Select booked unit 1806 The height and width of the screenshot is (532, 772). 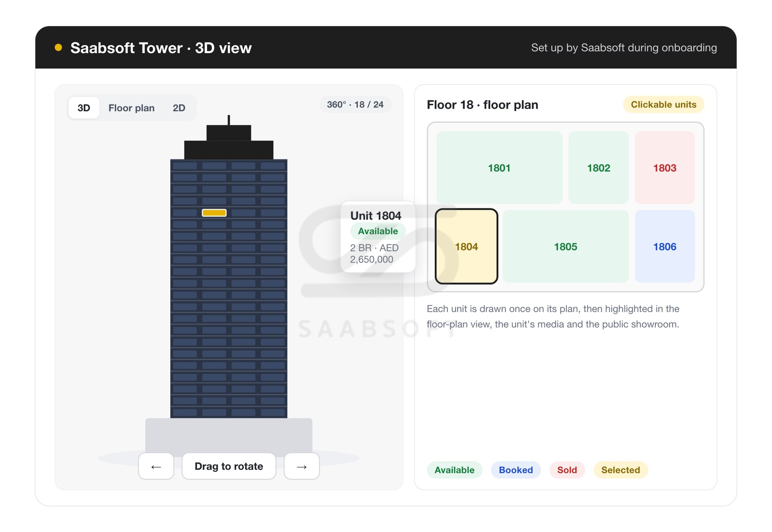tap(665, 246)
